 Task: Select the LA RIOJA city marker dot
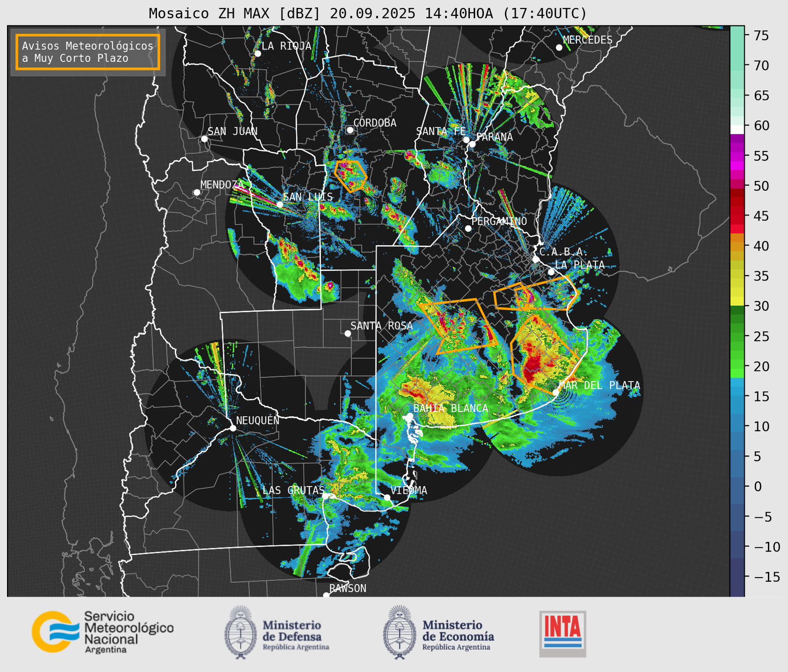pyautogui.click(x=257, y=54)
